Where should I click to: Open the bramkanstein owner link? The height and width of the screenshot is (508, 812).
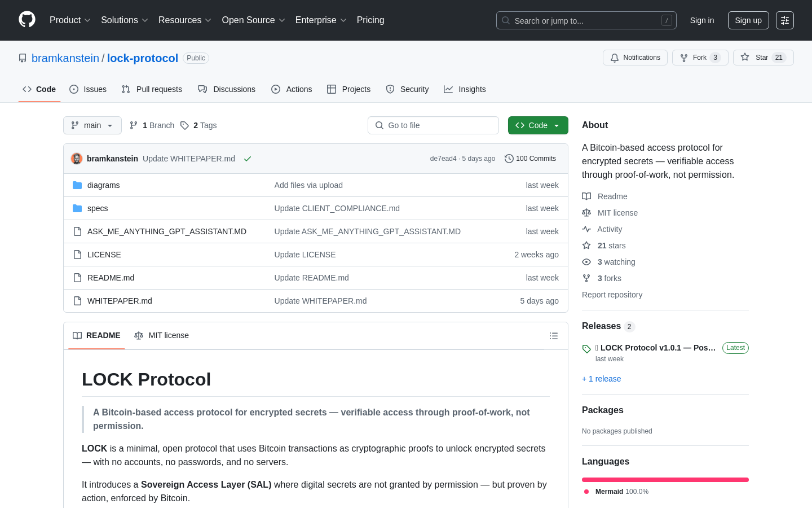65,58
